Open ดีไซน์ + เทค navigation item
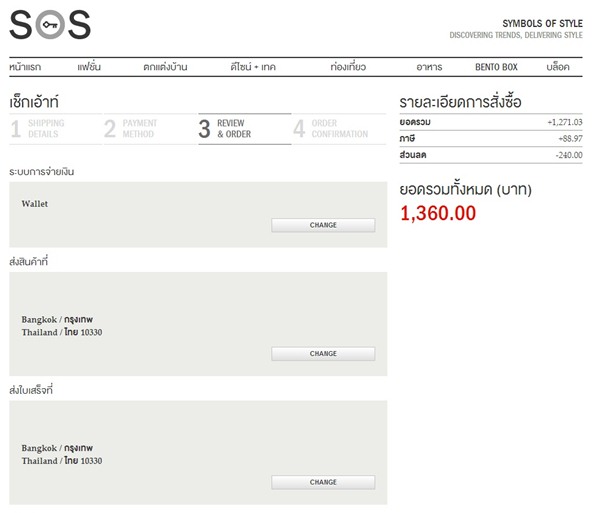 coord(253,67)
